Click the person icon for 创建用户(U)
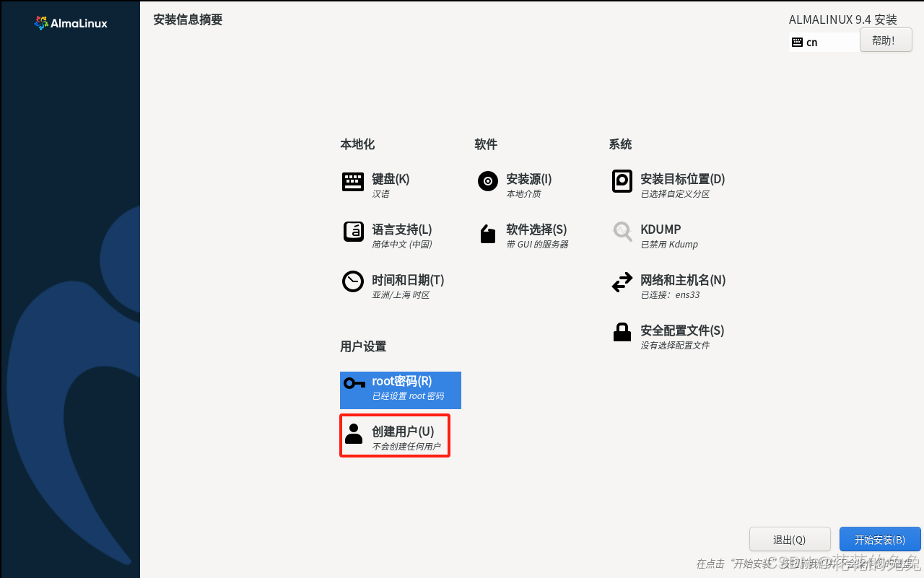Viewport: 924px width, 578px height. (x=354, y=434)
